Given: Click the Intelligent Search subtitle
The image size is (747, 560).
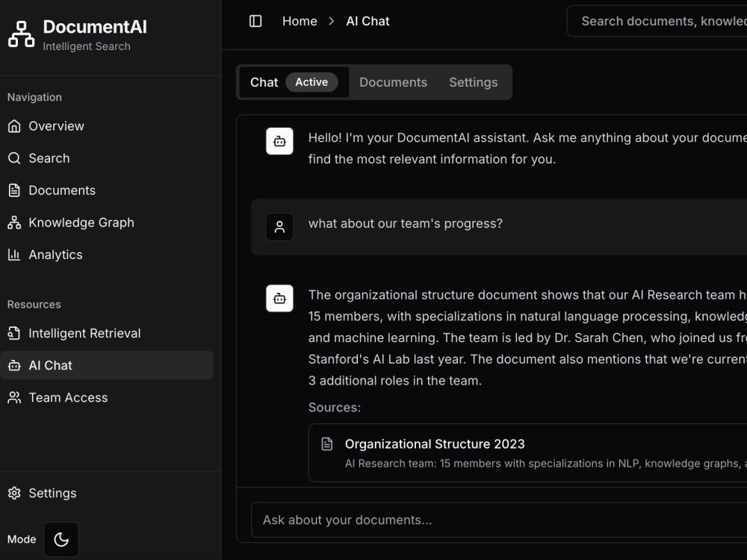Looking at the screenshot, I should 87,46.
